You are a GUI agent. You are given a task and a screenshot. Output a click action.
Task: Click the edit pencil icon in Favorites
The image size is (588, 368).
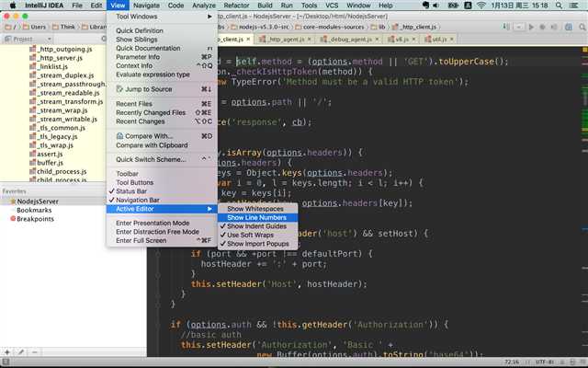(x=21, y=352)
